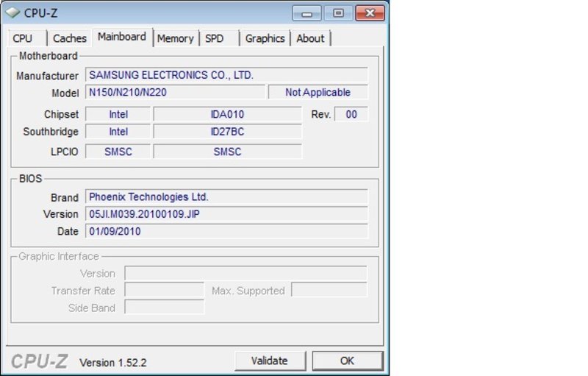Click BIOS version 05JI.M039.20100109.JIP
This screenshot has height=376, width=588.
pyautogui.click(x=226, y=214)
